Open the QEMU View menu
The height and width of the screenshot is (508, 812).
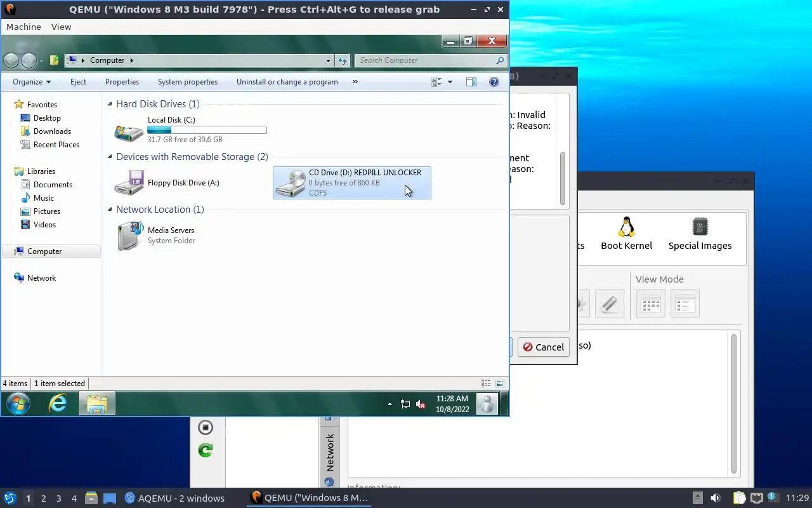tap(61, 27)
